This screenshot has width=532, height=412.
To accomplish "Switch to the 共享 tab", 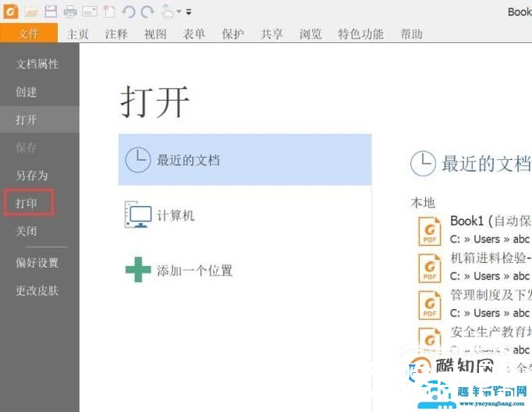I will point(271,34).
